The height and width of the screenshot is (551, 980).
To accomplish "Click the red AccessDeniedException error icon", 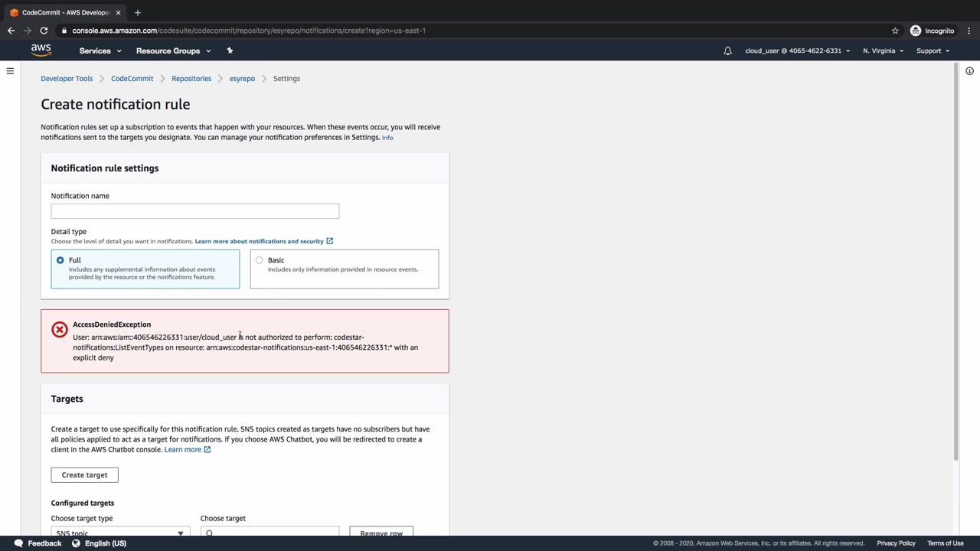I will tap(60, 330).
